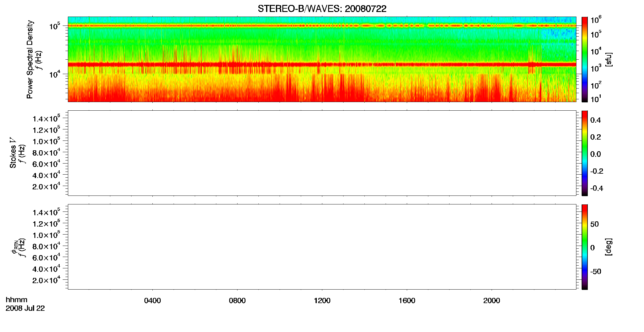
Task: Click the STEREO-B/WAVES: 20080722 title
Action: coord(322,9)
